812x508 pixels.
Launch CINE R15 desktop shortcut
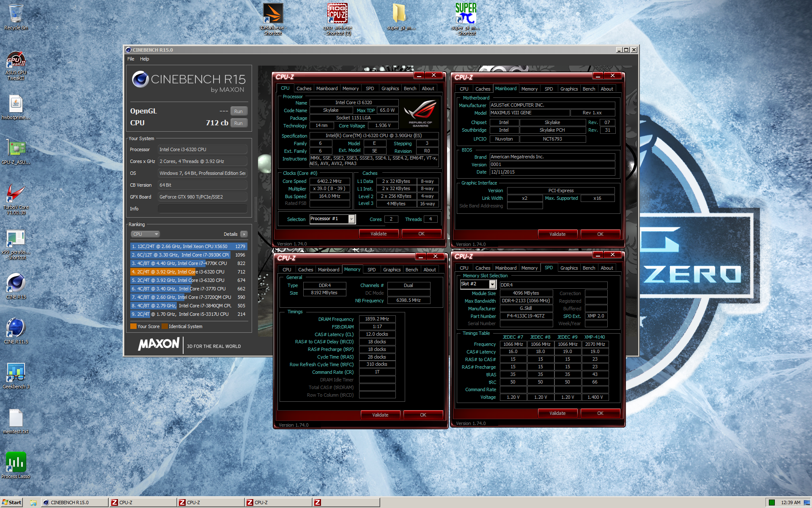click(16, 287)
